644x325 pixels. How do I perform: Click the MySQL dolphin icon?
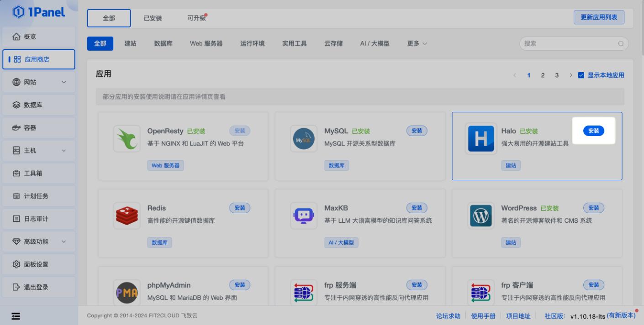tap(304, 138)
